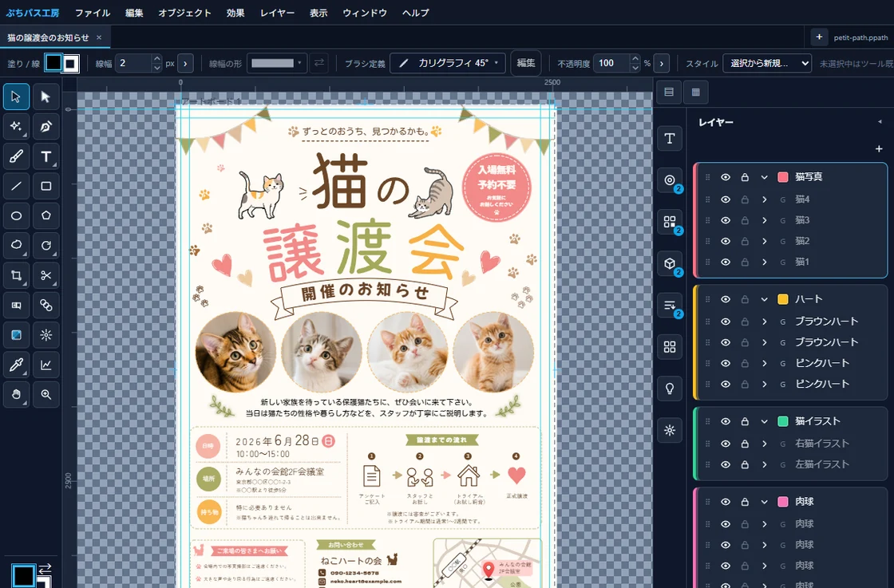The height and width of the screenshot is (588, 894).
Task: Select the Direct Selection (solid arrow) tool
Action: [45, 97]
